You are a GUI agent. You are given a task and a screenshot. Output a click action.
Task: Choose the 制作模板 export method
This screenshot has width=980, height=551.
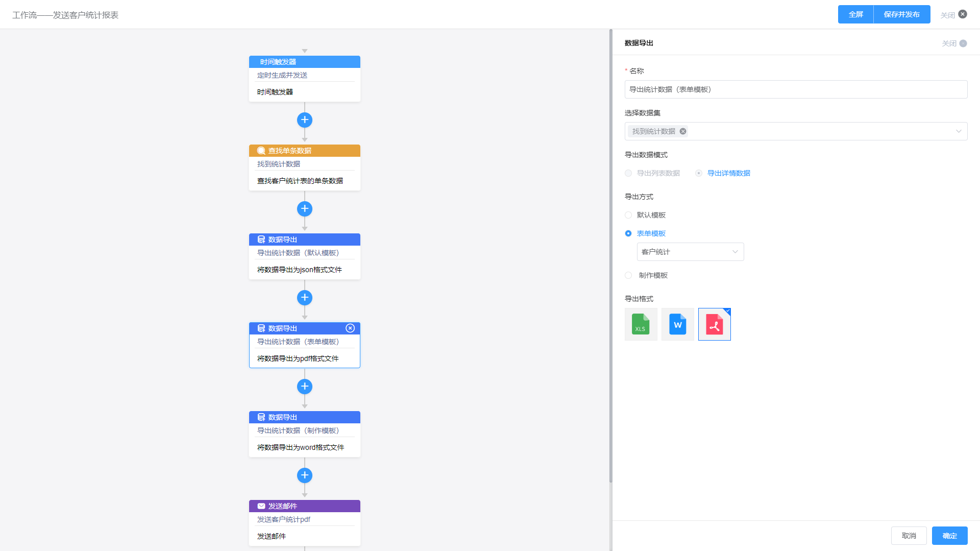click(628, 275)
